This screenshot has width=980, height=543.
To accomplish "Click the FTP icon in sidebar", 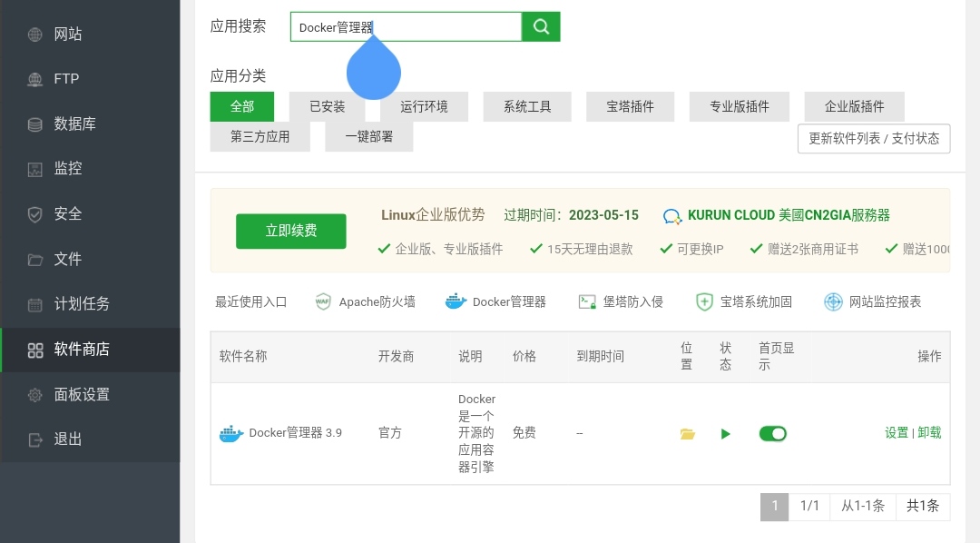I will (x=35, y=79).
